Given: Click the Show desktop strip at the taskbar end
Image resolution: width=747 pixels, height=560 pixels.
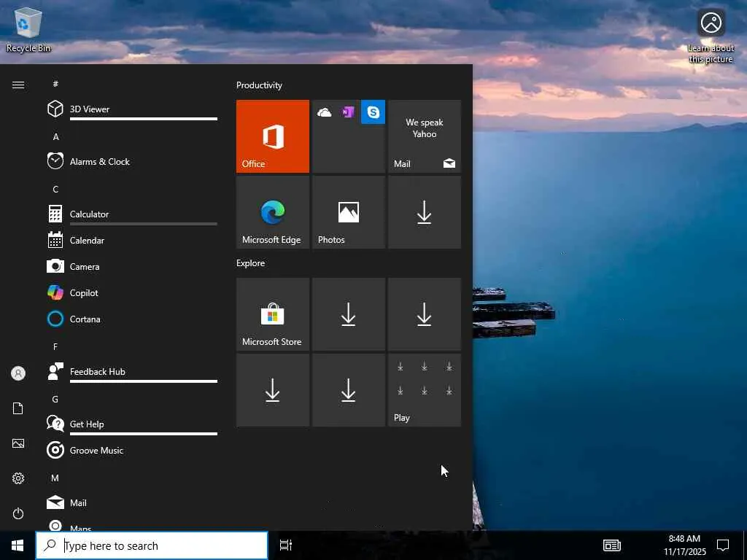Looking at the screenshot, I should pos(745,545).
